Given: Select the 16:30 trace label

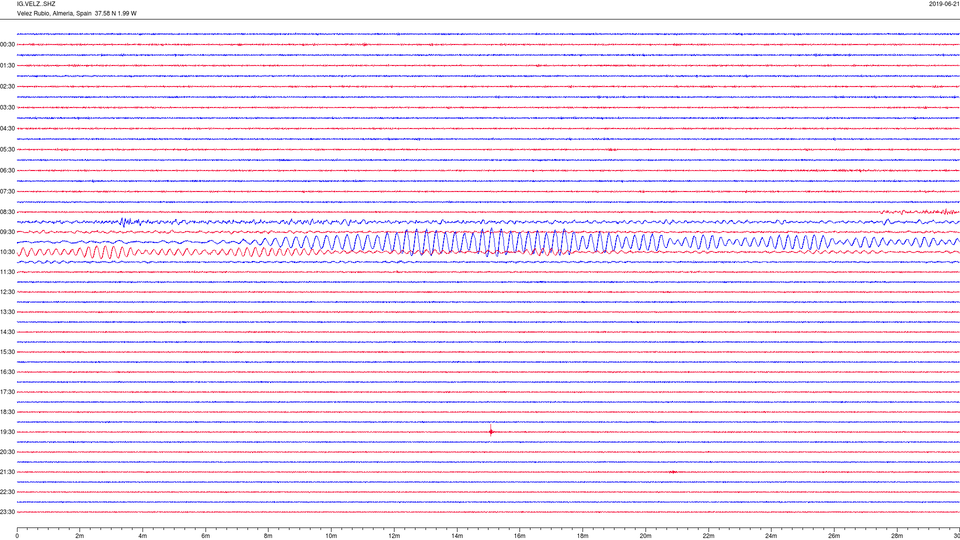Looking at the screenshot, I should click(x=7, y=372).
